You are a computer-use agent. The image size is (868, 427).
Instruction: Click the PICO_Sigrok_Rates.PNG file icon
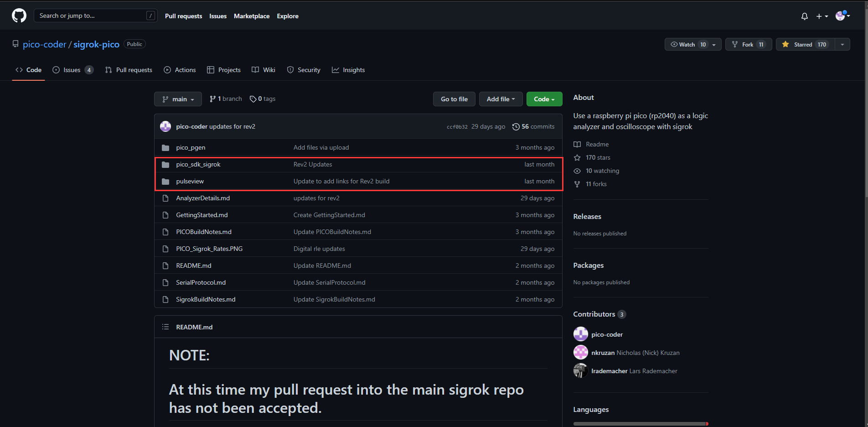coord(165,249)
